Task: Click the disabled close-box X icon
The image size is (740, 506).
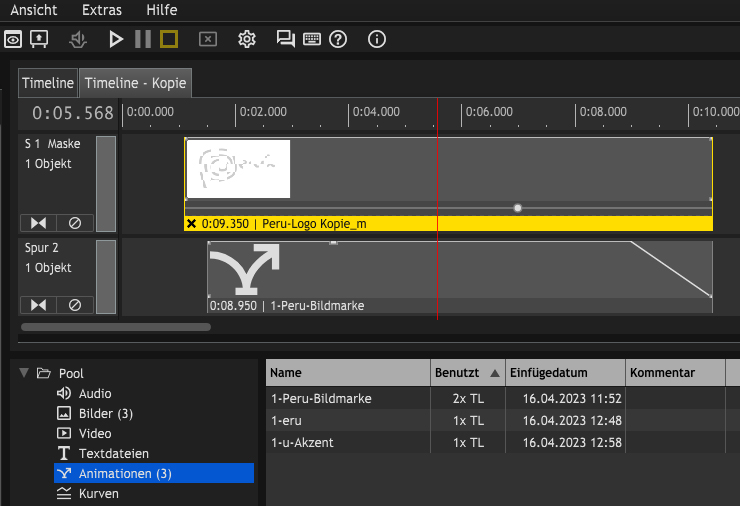Action: (x=208, y=39)
